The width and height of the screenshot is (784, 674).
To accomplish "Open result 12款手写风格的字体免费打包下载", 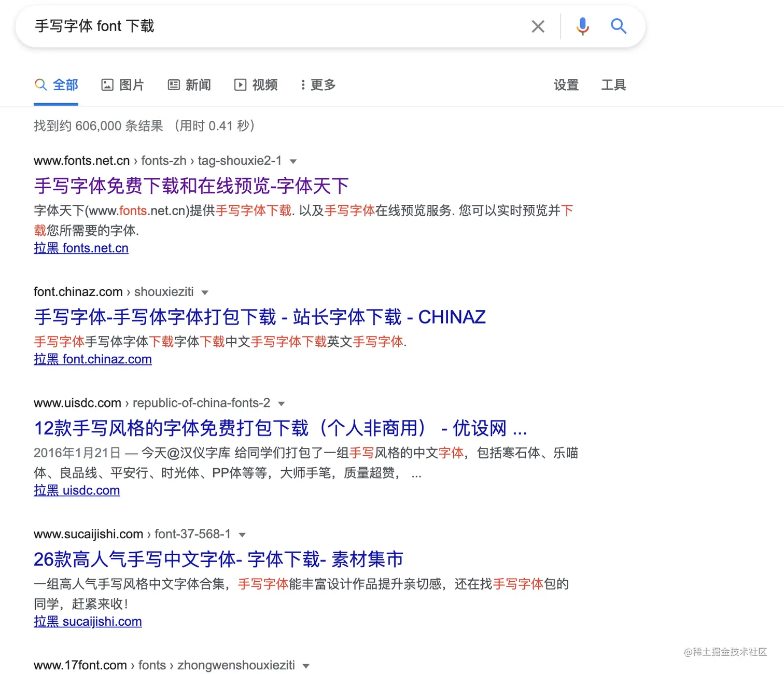I will (x=281, y=428).
